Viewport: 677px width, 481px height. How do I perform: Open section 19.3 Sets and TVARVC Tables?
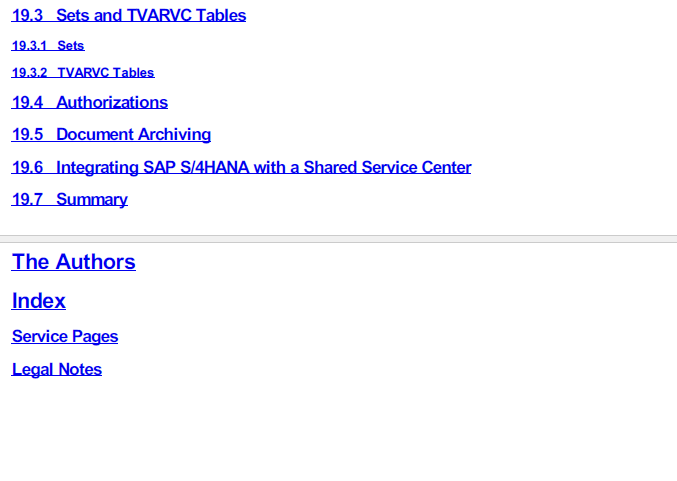[x=129, y=16]
